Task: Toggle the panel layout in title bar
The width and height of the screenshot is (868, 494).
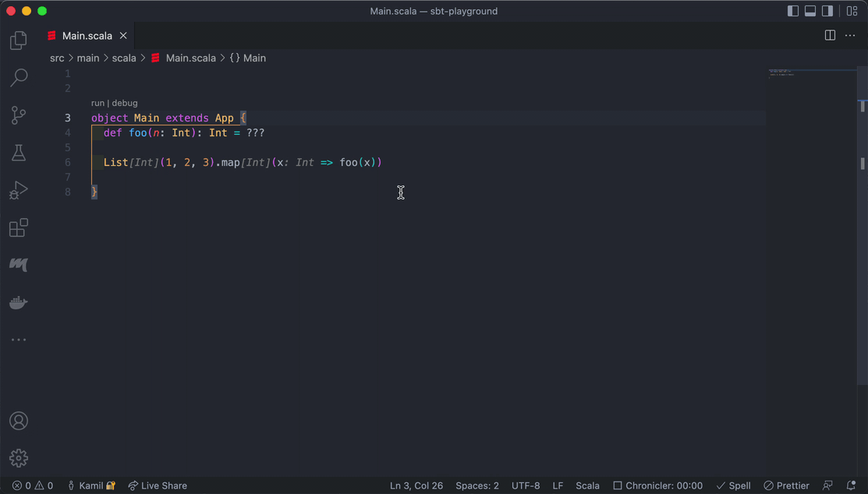Action: 810,11
